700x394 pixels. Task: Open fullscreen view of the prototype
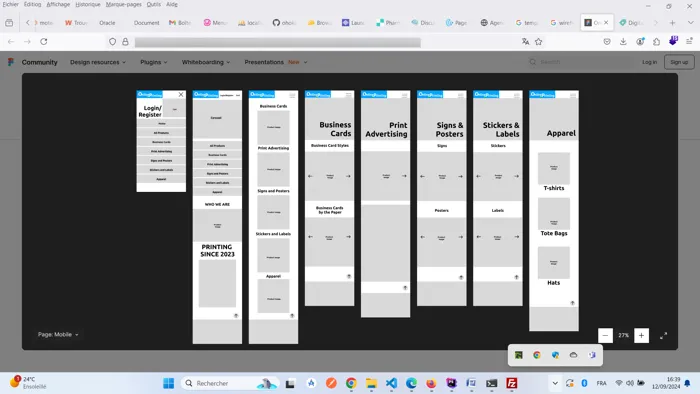tap(663, 336)
